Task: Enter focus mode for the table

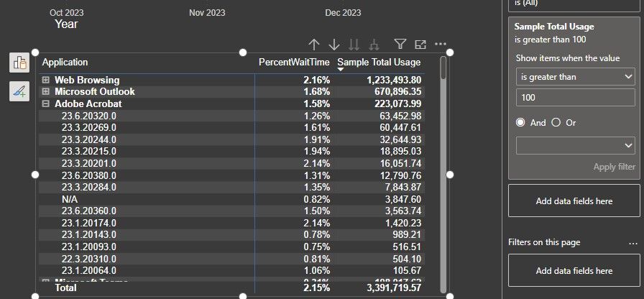Action: pyautogui.click(x=420, y=45)
